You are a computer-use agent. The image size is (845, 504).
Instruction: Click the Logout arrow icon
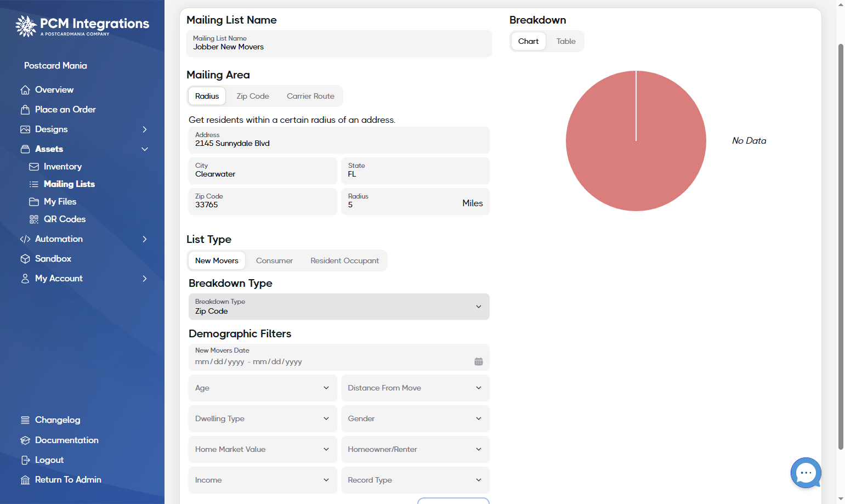25,460
